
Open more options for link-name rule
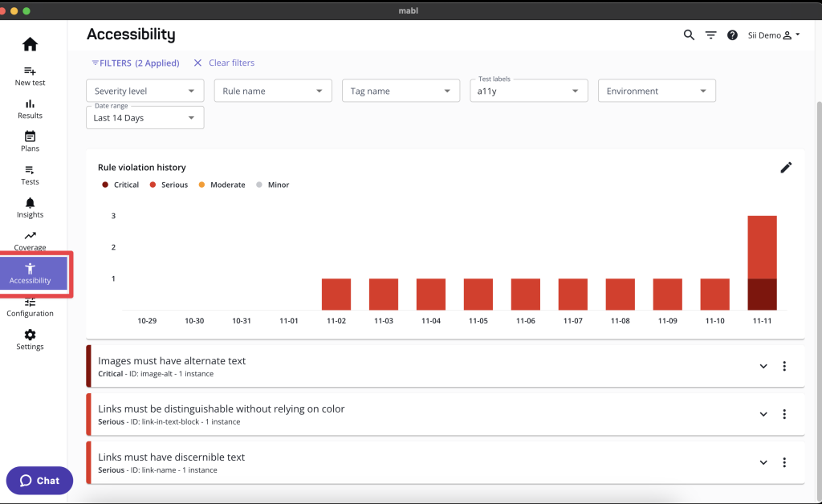click(784, 462)
